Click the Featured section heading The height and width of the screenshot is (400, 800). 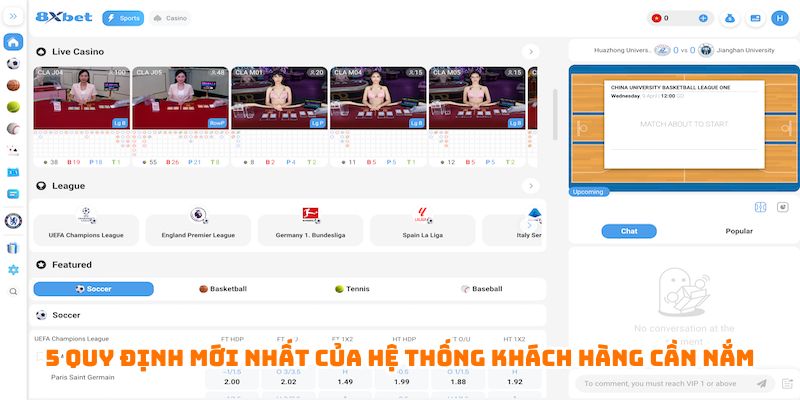72,265
